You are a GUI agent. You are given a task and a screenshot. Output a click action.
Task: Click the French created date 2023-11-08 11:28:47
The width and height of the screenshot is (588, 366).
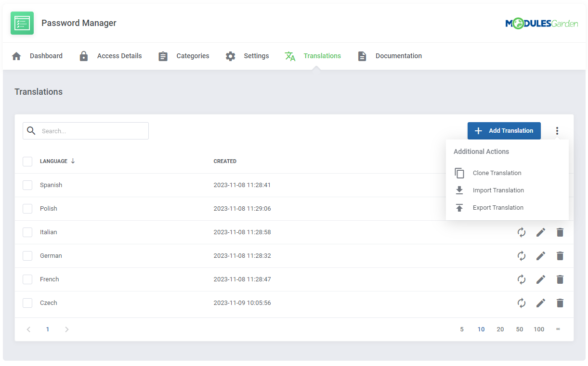(x=242, y=279)
